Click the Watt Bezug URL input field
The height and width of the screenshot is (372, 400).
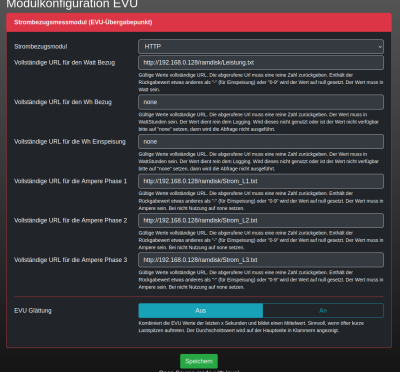261,63
